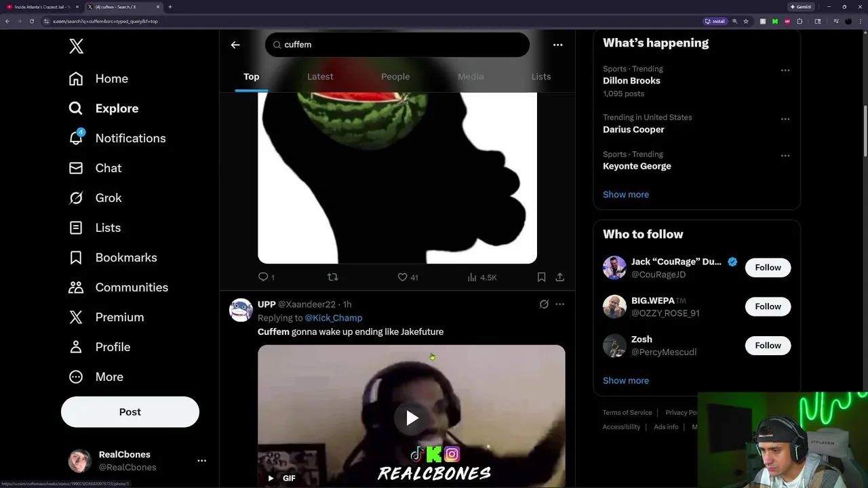The height and width of the screenshot is (488, 868).
Task: Like the post with 41 likes
Action: click(408, 277)
